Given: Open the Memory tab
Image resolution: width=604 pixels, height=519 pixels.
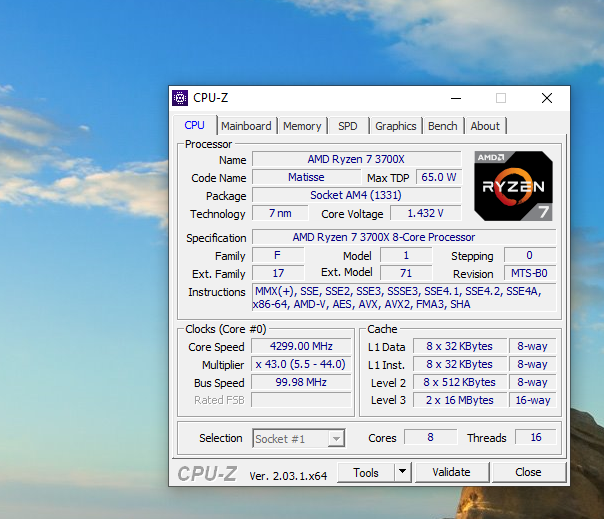Looking at the screenshot, I should coord(302,126).
